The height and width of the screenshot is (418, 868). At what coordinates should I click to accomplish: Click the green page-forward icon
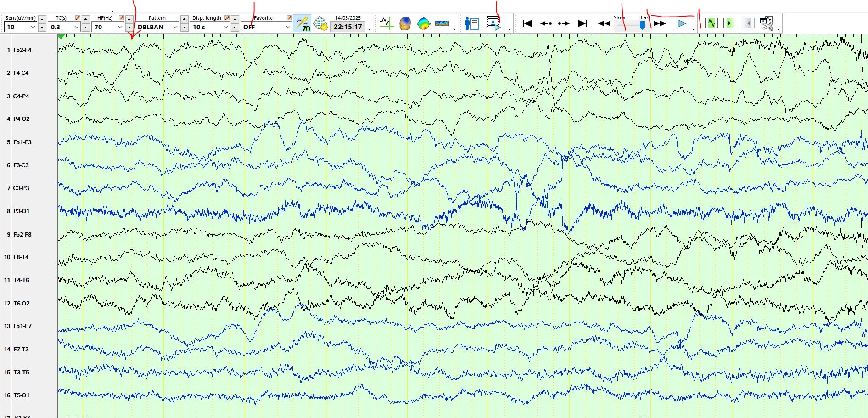pos(729,23)
